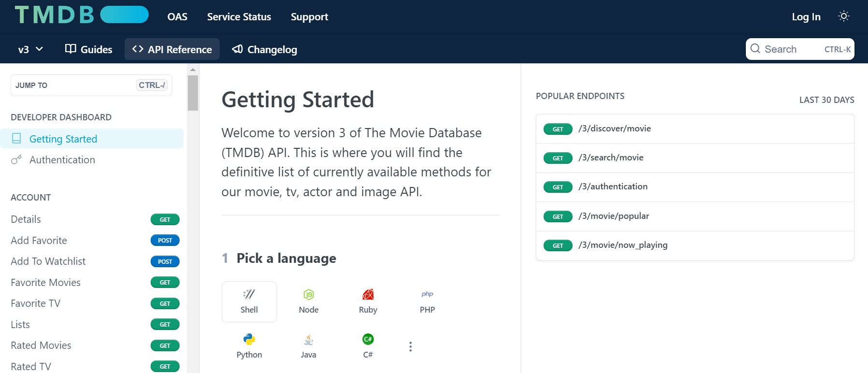Select the Ruby language icon

click(368, 301)
